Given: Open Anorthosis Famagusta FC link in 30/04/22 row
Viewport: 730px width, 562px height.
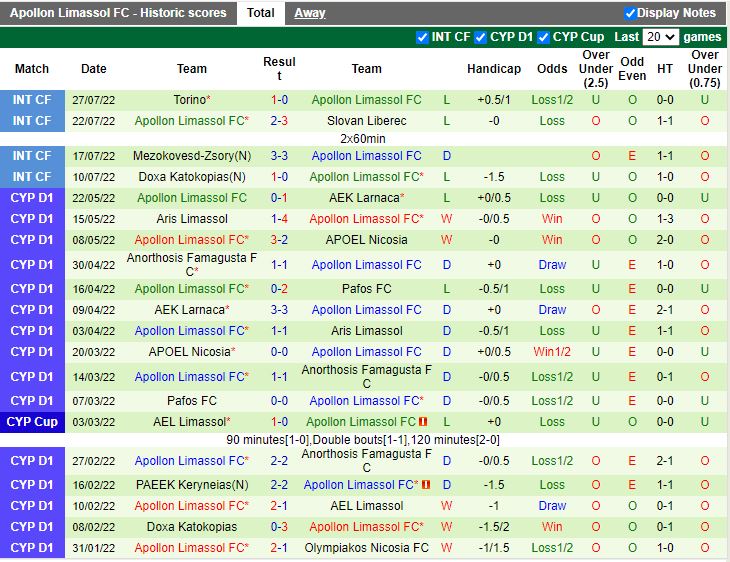Looking at the screenshot, I should click(192, 264).
